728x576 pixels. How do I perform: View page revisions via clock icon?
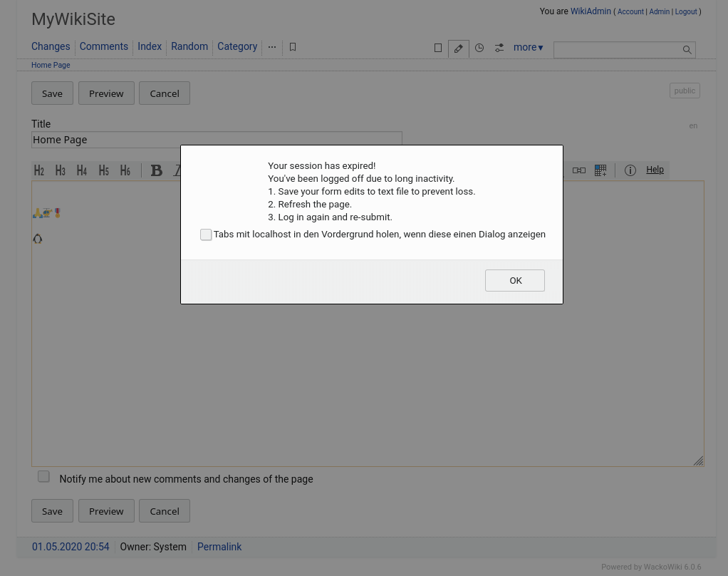click(479, 48)
